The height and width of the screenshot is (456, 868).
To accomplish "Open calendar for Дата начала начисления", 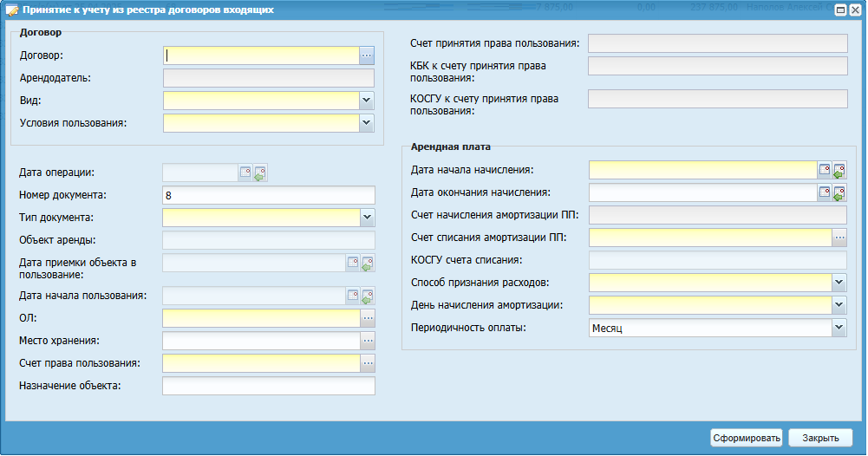I will 825,170.
